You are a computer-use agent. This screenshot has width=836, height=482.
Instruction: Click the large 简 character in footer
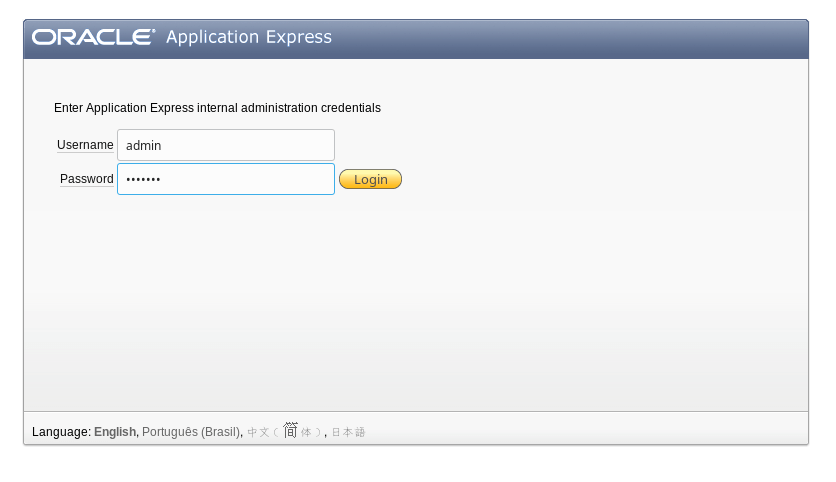(x=290, y=430)
